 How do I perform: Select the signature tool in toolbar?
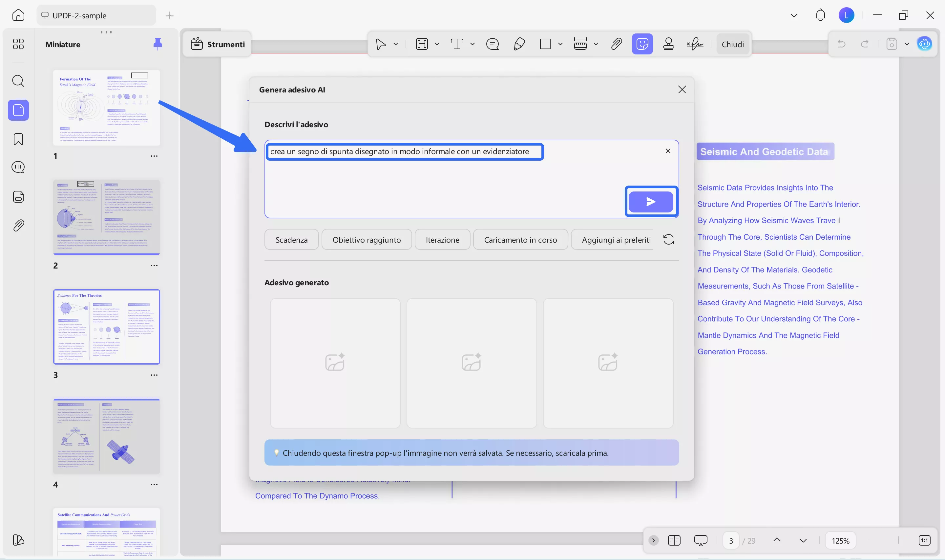[x=695, y=44]
